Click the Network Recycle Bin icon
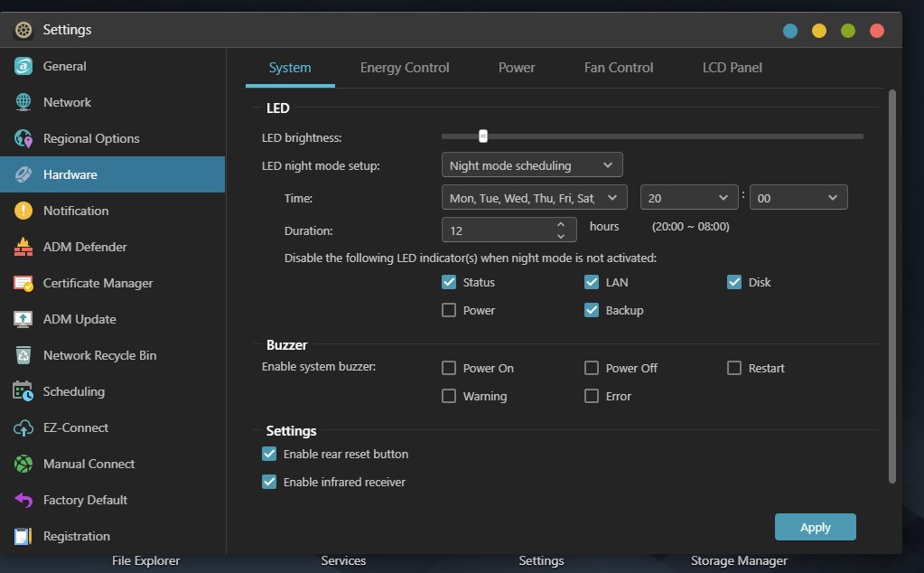924x573 pixels. click(22, 355)
